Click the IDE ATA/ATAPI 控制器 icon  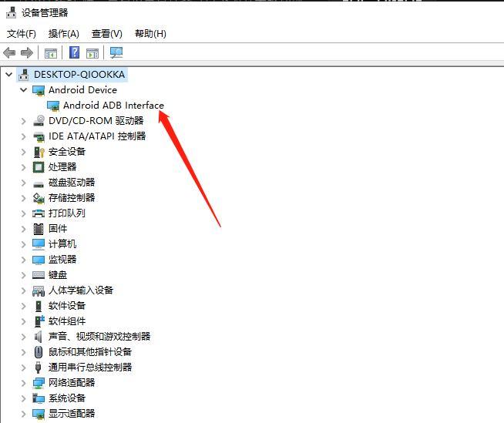(39, 136)
